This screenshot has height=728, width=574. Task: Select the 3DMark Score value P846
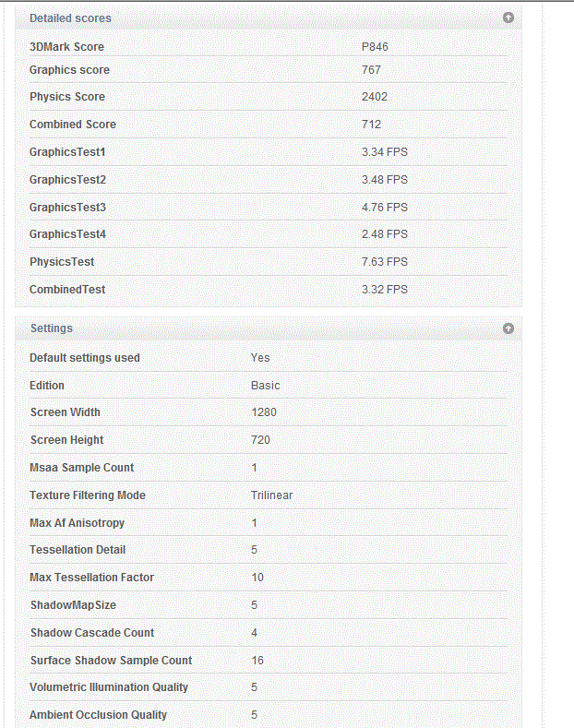[x=375, y=47]
